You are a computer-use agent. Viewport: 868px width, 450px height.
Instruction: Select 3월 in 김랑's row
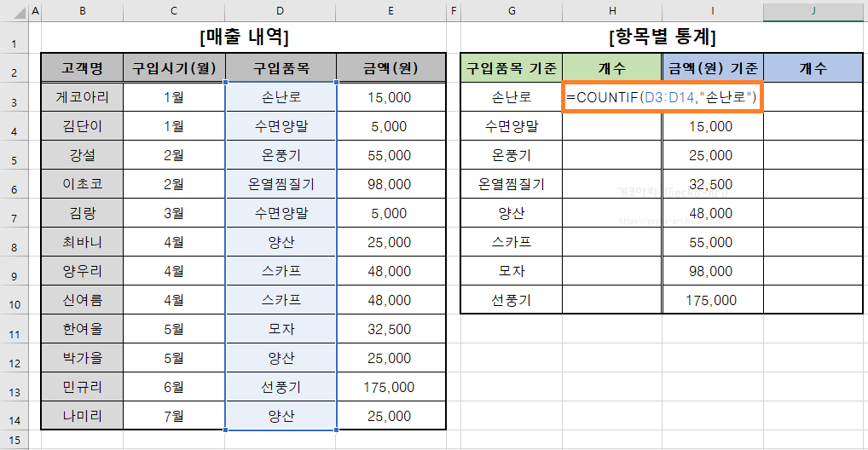coord(174,213)
